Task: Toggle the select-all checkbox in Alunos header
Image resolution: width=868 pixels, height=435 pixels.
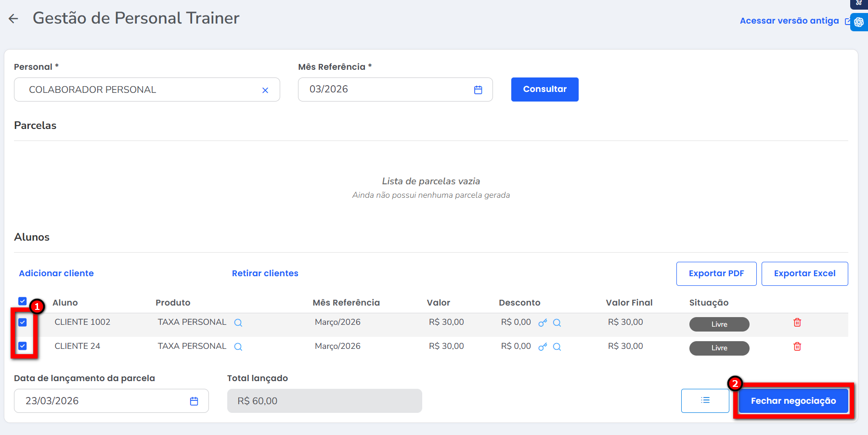Action: [23, 301]
